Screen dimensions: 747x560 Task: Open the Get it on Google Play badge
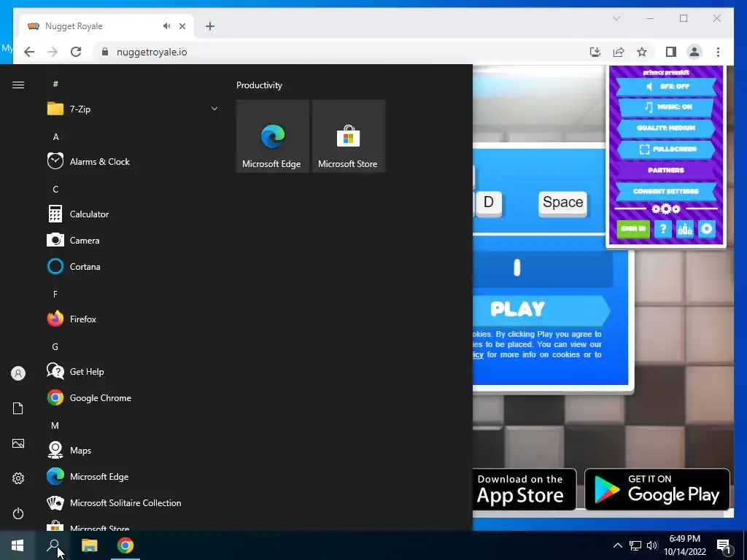(x=657, y=489)
